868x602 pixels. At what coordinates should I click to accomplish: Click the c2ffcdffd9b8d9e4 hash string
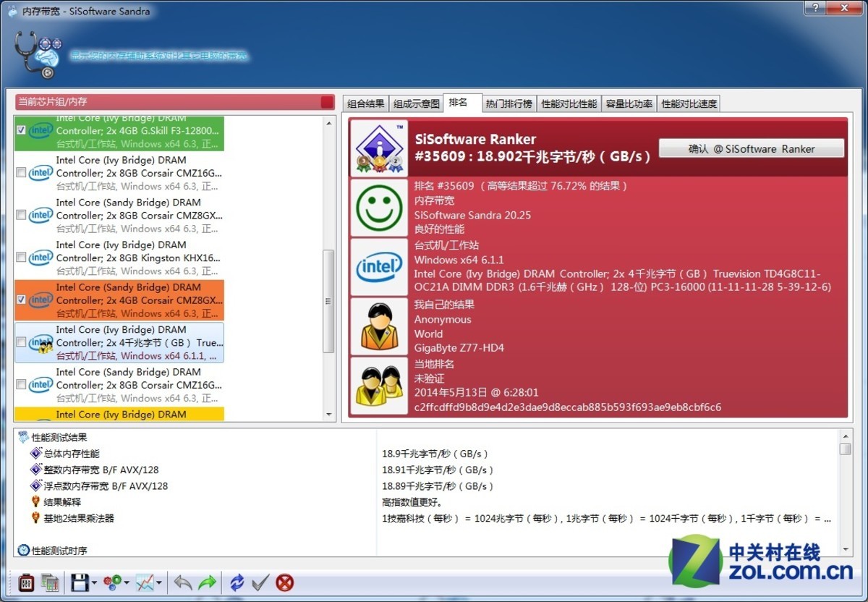pos(568,407)
